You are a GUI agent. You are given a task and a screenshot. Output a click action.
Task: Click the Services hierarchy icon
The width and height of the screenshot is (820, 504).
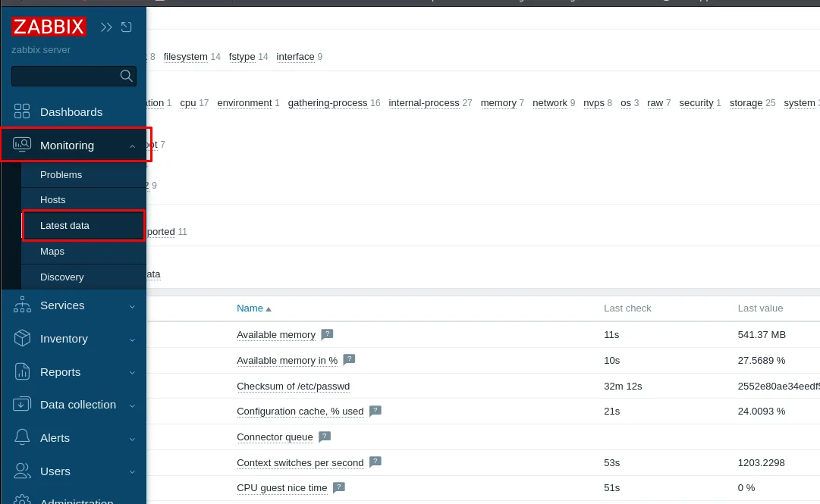[22, 305]
